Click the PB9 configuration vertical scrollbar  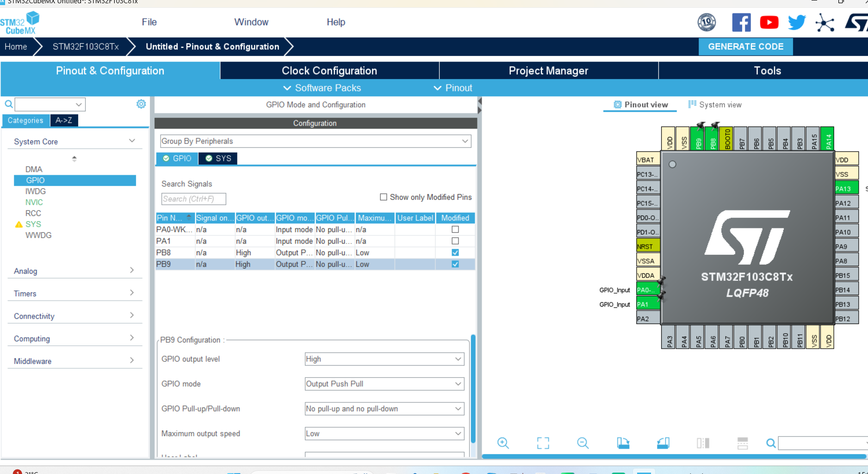[x=473, y=388]
